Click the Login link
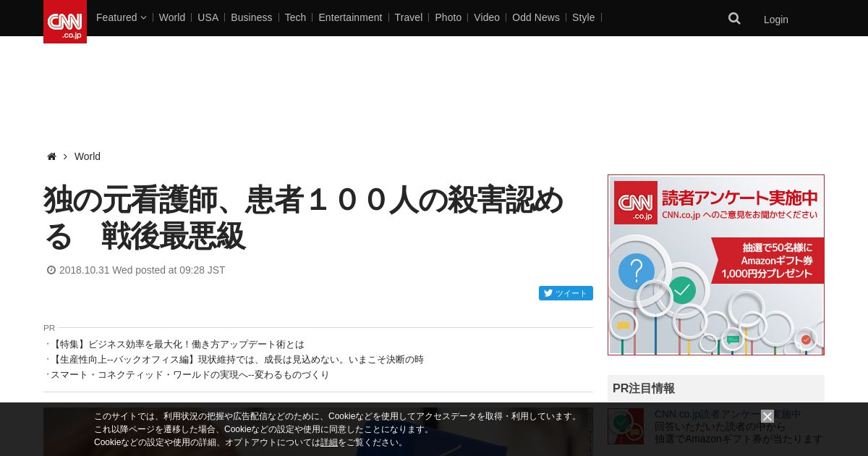The height and width of the screenshot is (456, 868). (x=776, y=20)
